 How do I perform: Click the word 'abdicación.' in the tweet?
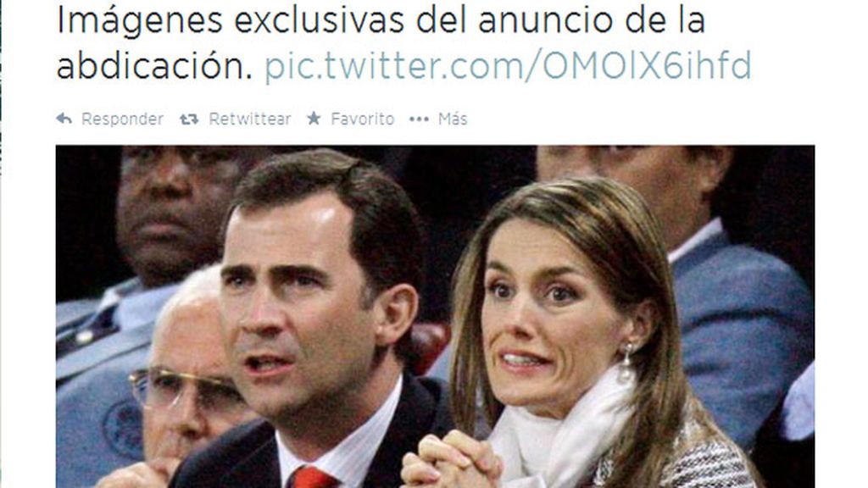(154, 66)
